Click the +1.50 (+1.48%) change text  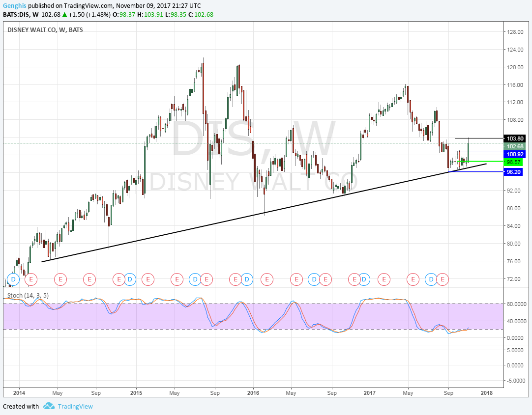click(x=89, y=15)
